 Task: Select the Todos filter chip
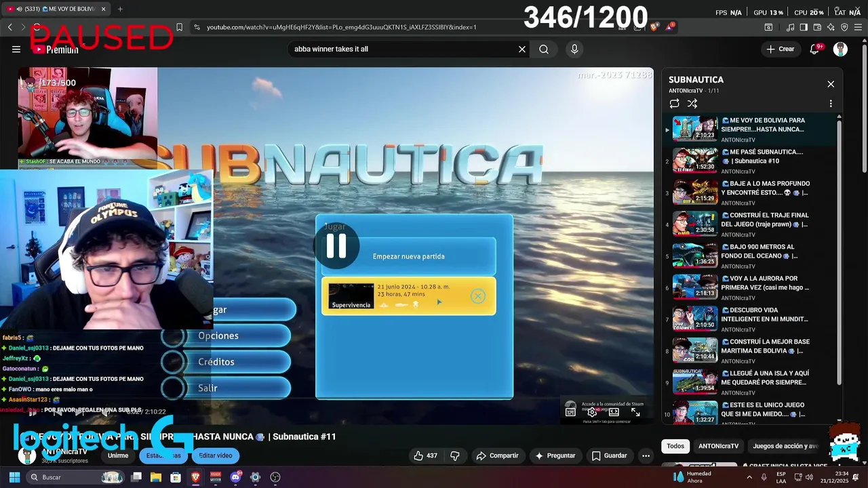tap(675, 446)
